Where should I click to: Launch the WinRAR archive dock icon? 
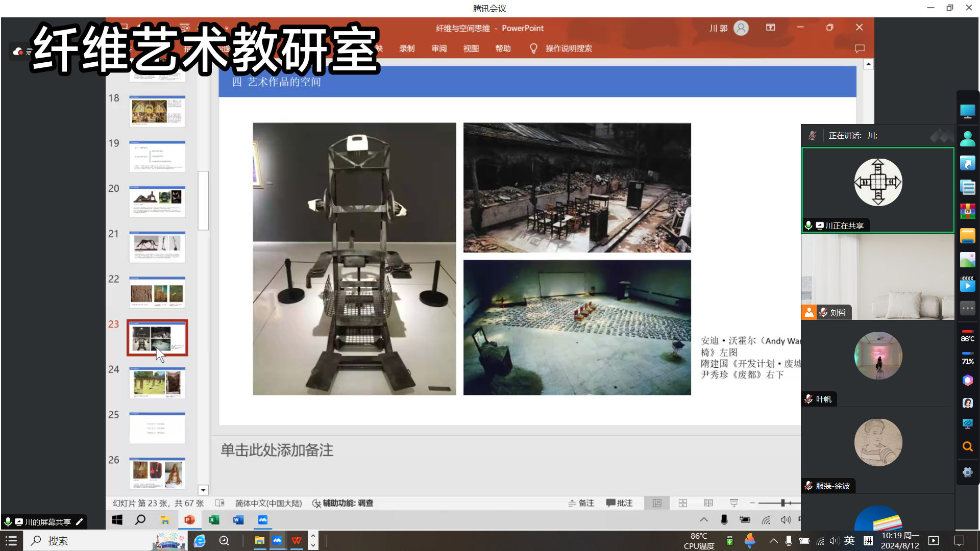coord(967,211)
